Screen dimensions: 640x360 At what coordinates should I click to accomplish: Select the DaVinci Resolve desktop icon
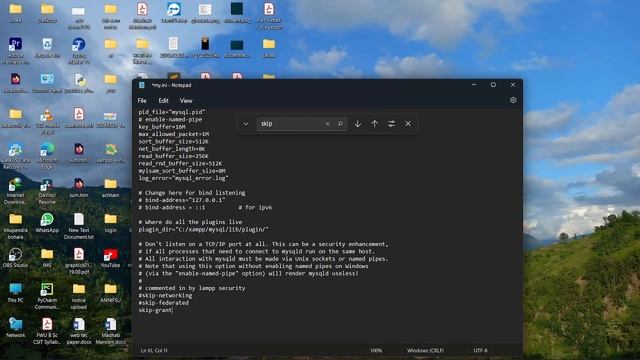click(x=47, y=191)
